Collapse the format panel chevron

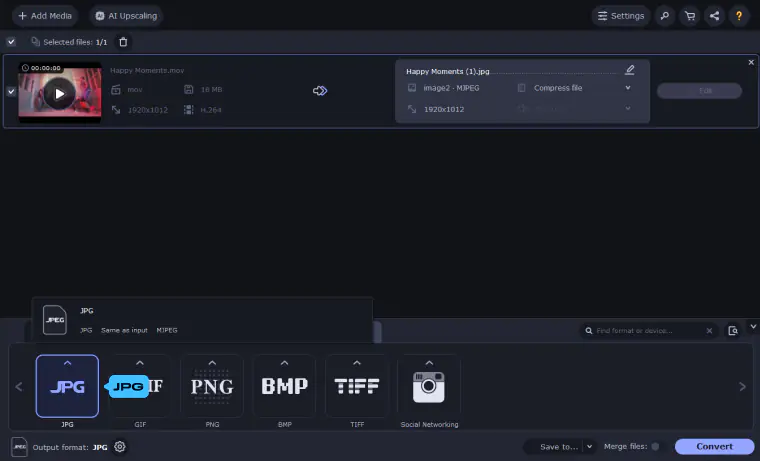pyautogui.click(x=753, y=327)
